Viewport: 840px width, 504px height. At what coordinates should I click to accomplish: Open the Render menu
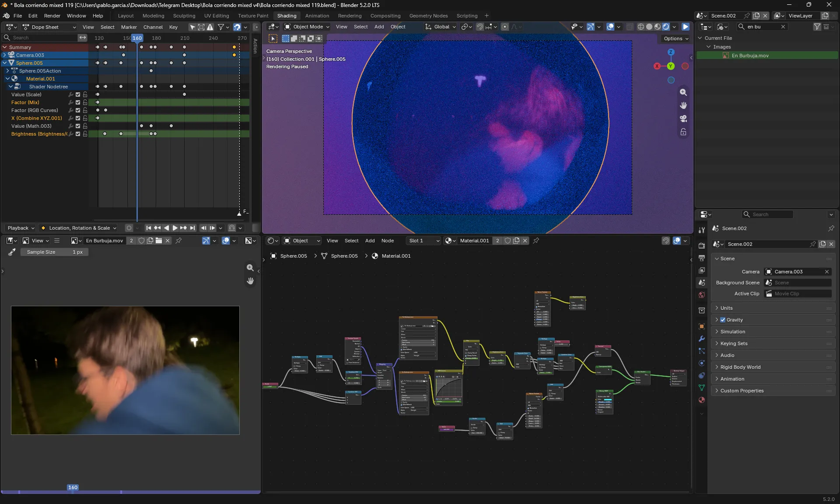(x=52, y=16)
